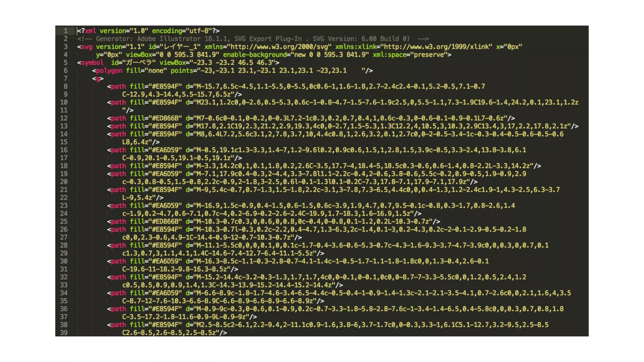The height and width of the screenshot is (362, 644).
Task: Click the www.w3.org/1999/xlink URL string
Action: coord(436,47)
